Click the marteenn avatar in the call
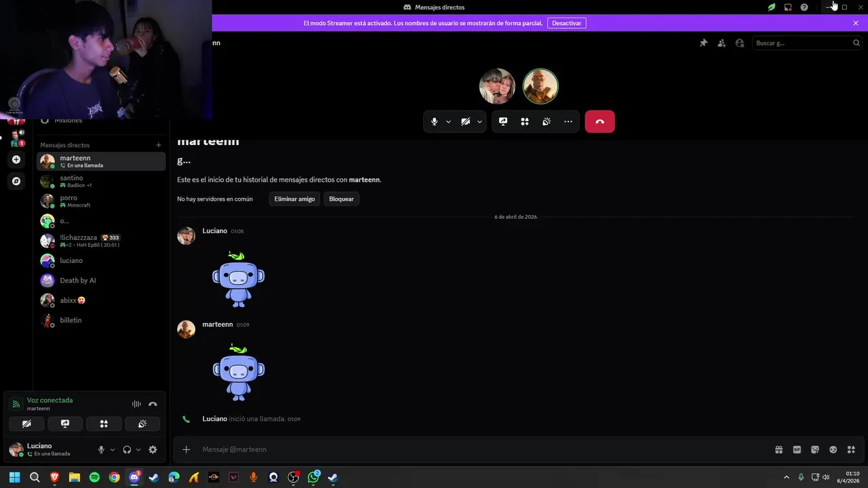Screen dimensions: 868x488 click(x=540, y=86)
